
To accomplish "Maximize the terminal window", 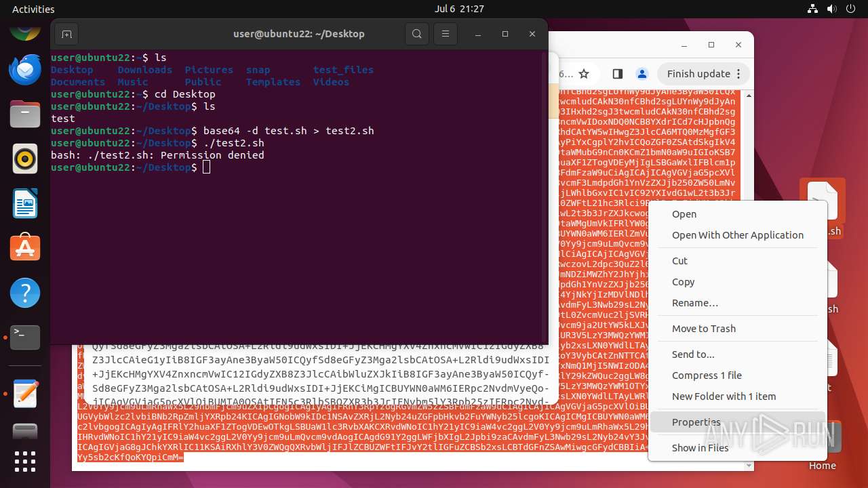I will click(505, 34).
